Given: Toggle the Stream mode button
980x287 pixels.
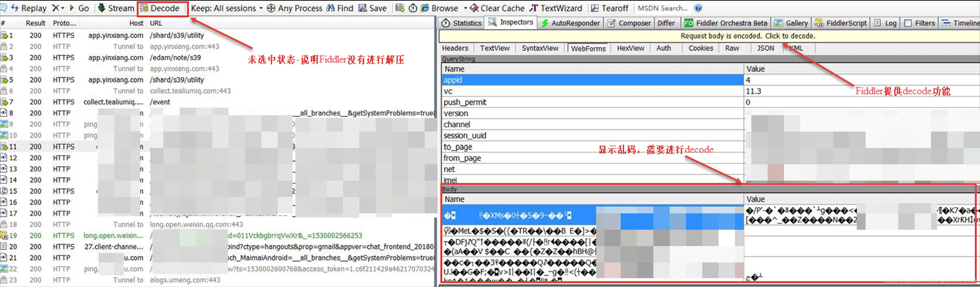Looking at the screenshot, I should pyautogui.click(x=116, y=8).
